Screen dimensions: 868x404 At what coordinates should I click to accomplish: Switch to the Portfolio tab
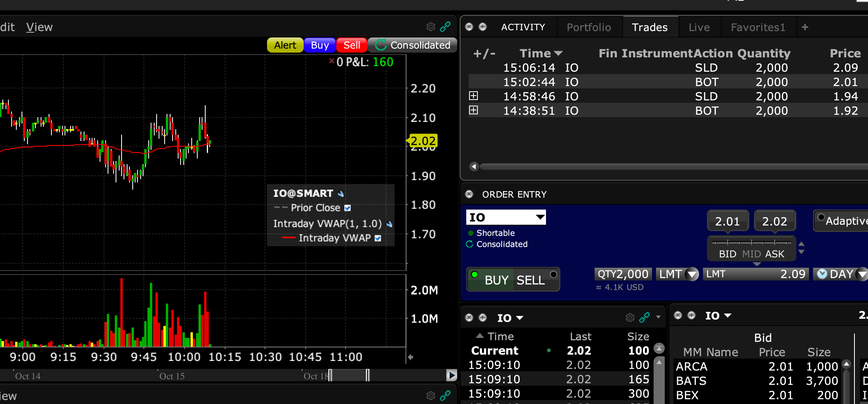tap(589, 27)
